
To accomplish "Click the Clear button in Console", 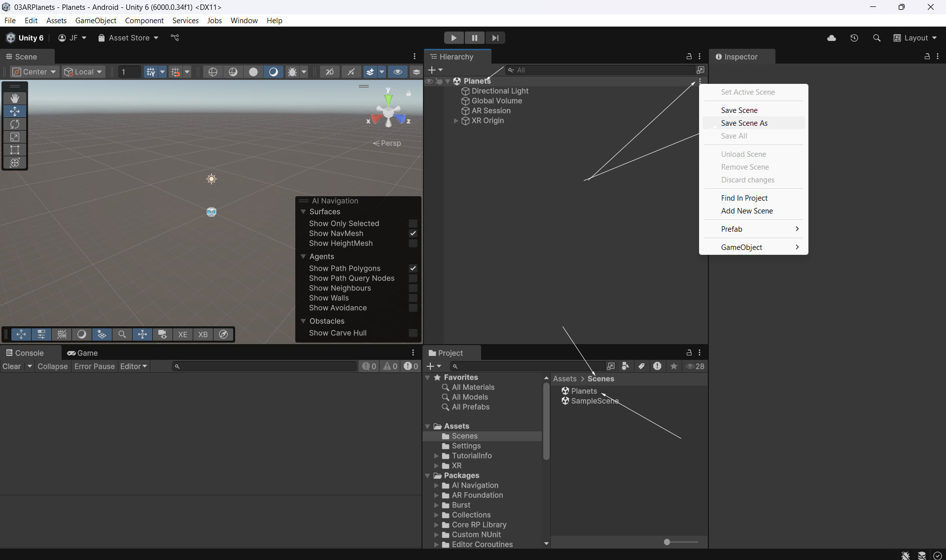I will coord(12,366).
